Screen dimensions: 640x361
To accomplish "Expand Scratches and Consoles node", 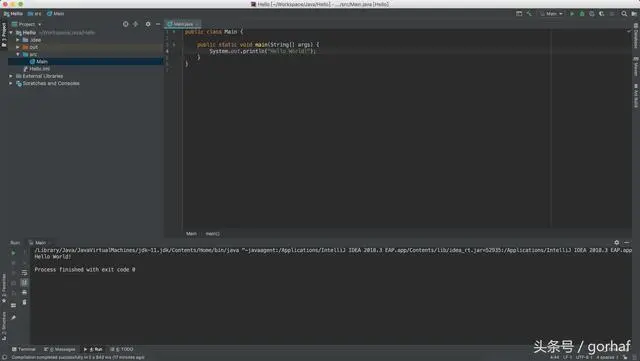I will pyautogui.click(x=11, y=84).
